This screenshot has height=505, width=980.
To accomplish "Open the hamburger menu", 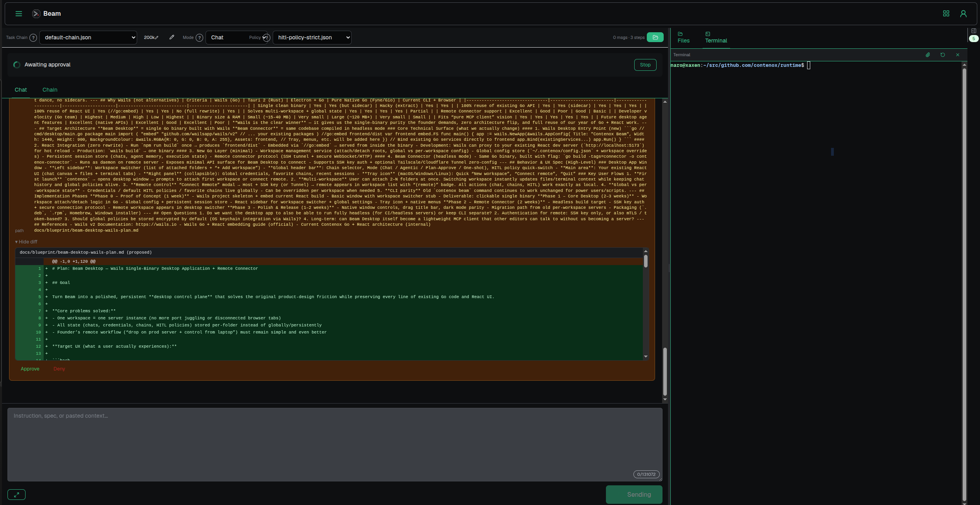I will pos(18,14).
